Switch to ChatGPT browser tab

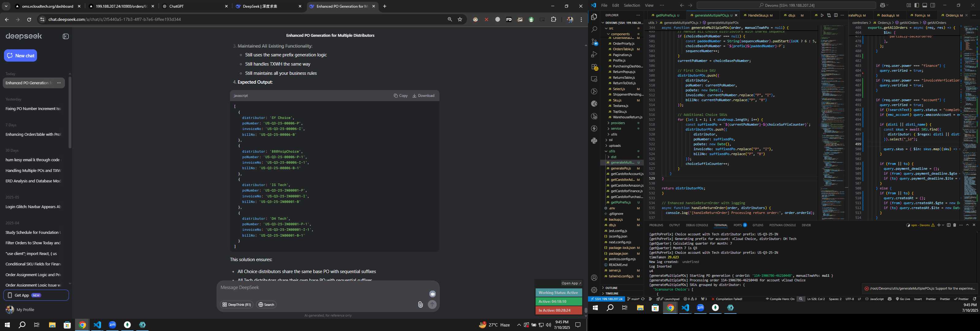pos(194,6)
